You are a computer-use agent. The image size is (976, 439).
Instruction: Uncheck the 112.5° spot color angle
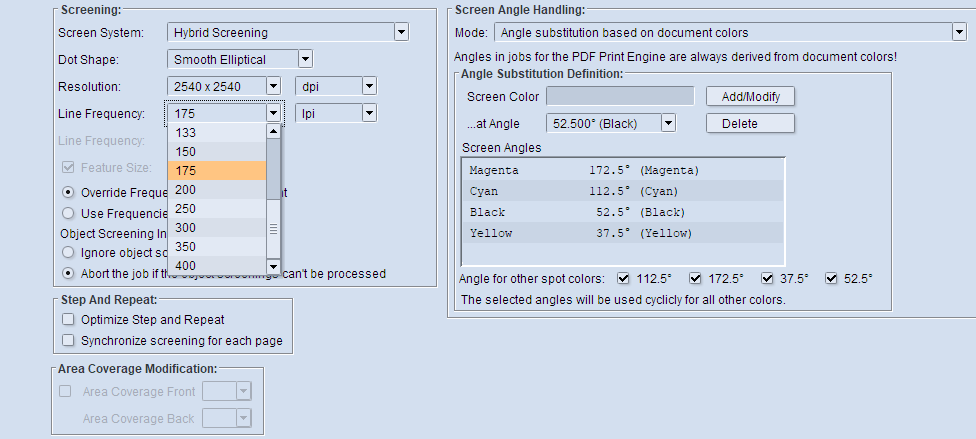[624, 279]
